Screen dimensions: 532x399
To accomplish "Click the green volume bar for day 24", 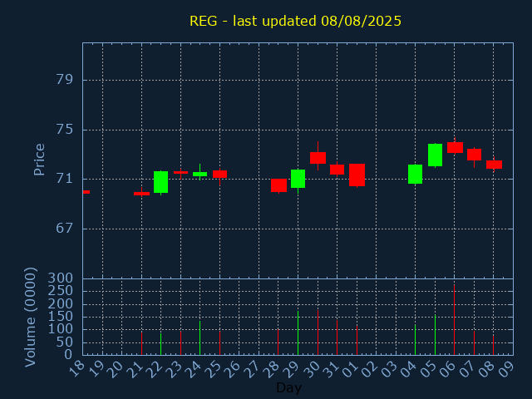I will click(199, 337).
